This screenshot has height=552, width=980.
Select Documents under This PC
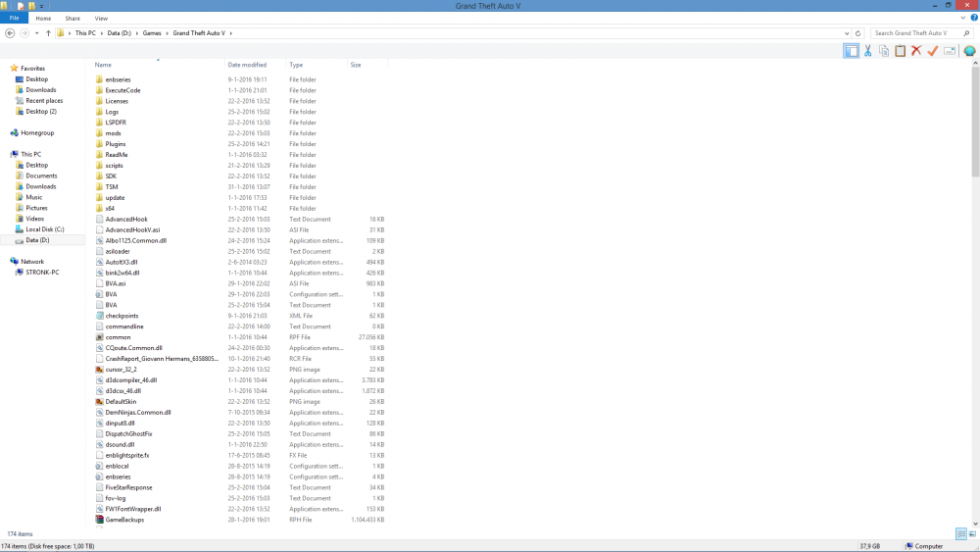[x=41, y=176]
